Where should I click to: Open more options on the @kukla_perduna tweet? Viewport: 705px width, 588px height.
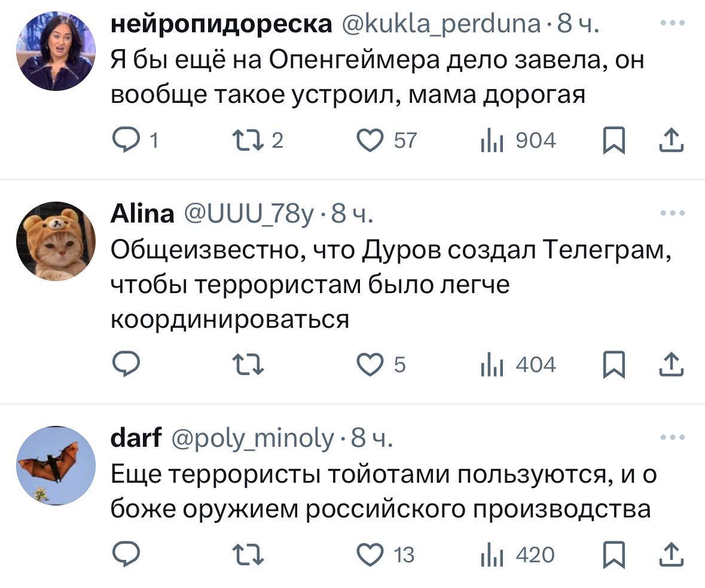[671, 23]
